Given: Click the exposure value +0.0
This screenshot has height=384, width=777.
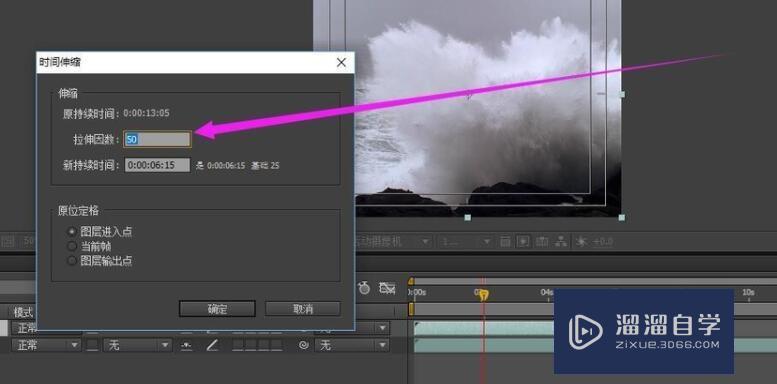Looking at the screenshot, I should tap(603, 242).
